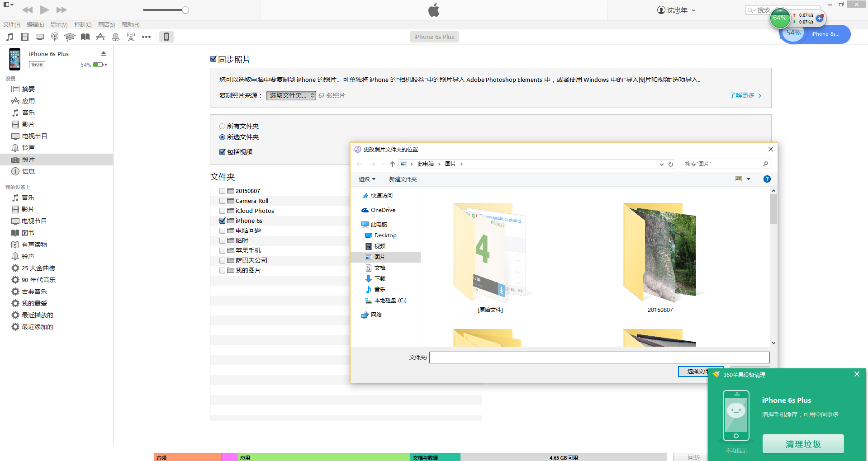The width and height of the screenshot is (868, 461).
Task: Close the 360苹果设备清理 popup
Action: click(857, 374)
